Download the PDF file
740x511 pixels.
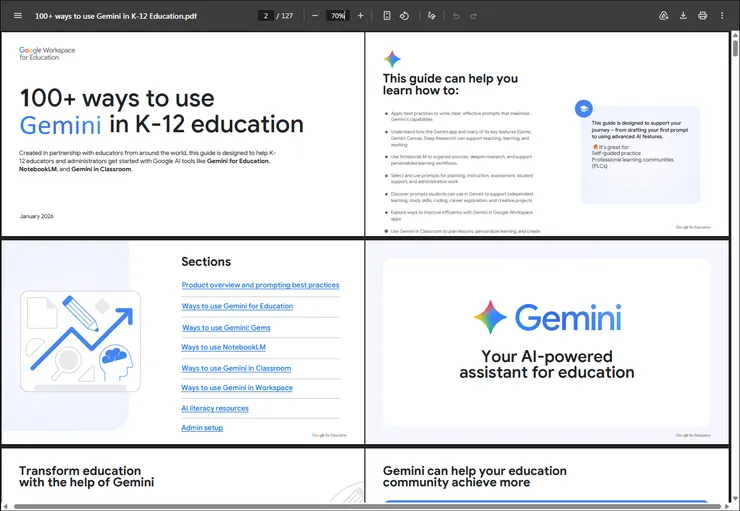[x=683, y=16]
